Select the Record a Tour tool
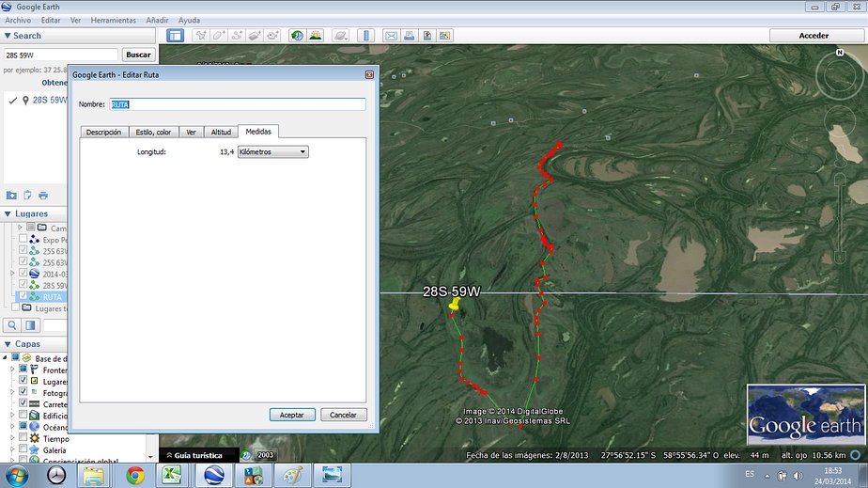Viewport: 868px width, 488px height. (x=273, y=36)
